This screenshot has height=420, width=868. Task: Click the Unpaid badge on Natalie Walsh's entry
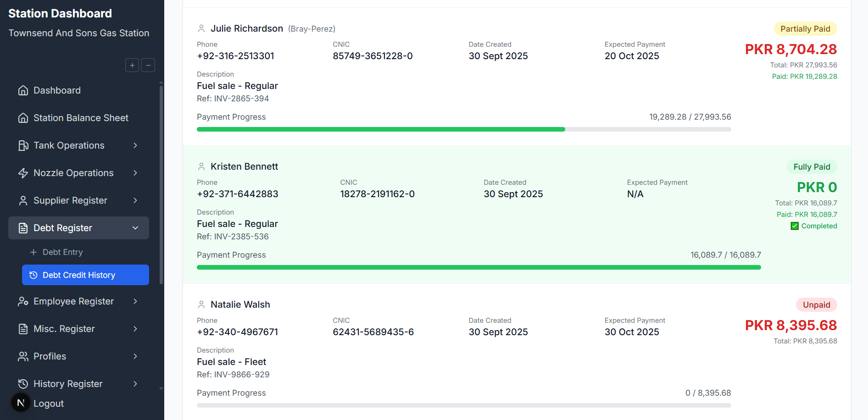816,304
